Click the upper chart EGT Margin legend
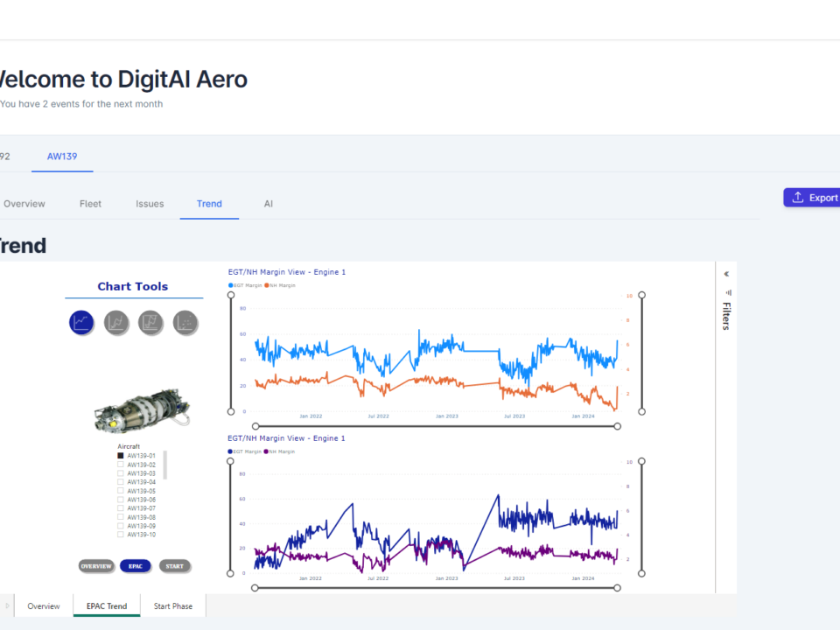The width and height of the screenshot is (840, 630). pyautogui.click(x=245, y=285)
